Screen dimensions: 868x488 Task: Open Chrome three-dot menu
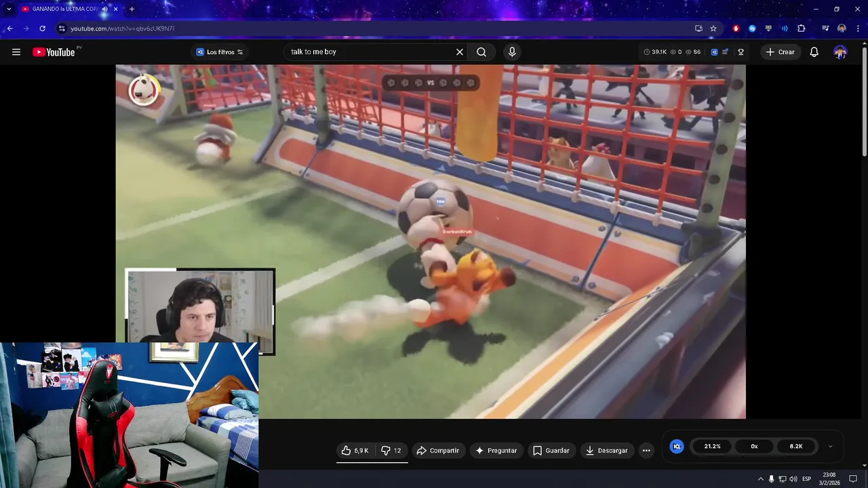point(858,28)
